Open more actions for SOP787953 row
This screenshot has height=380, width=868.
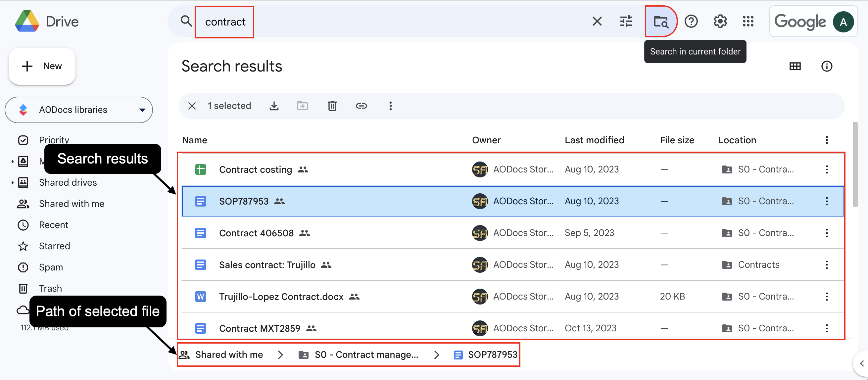click(827, 201)
